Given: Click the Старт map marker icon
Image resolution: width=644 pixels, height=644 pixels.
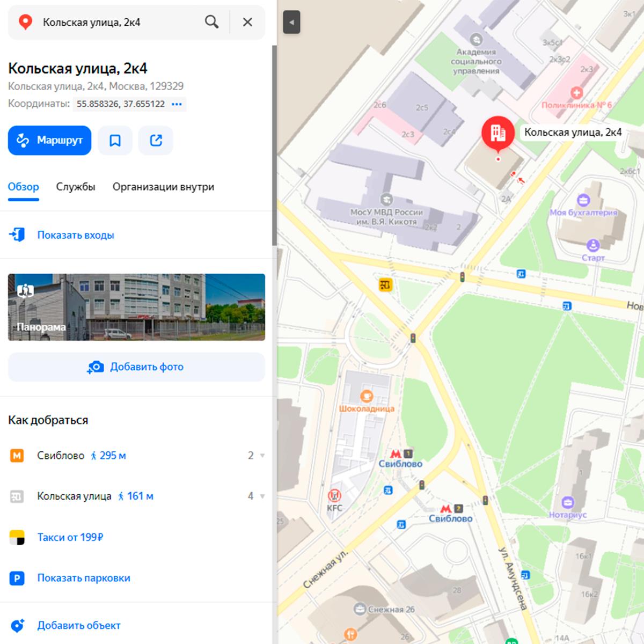Looking at the screenshot, I should pos(593,246).
